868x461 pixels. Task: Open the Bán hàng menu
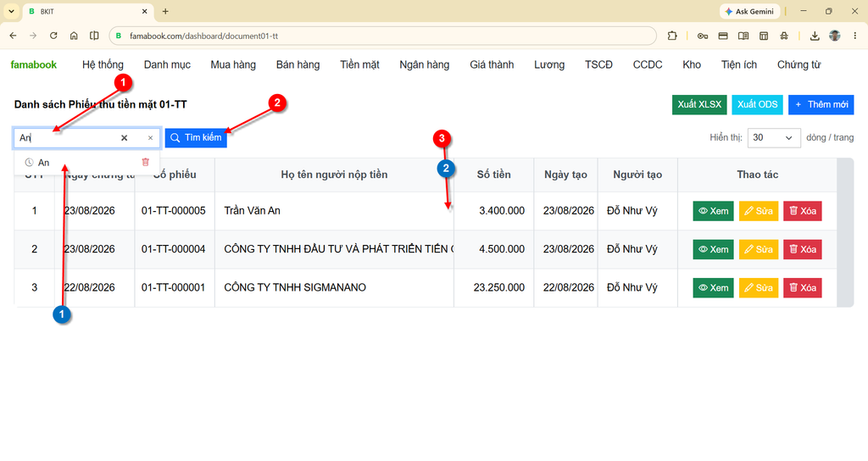[x=298, y=64]
